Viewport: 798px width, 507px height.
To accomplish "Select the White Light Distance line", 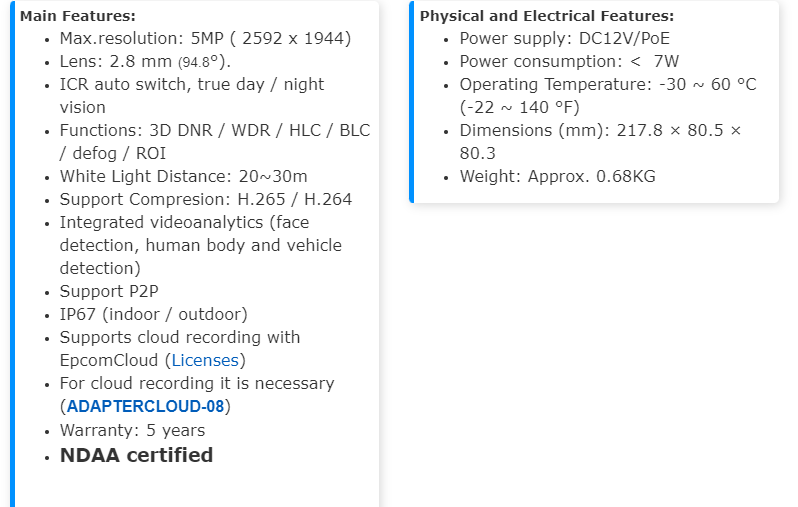I will [183, 176].
